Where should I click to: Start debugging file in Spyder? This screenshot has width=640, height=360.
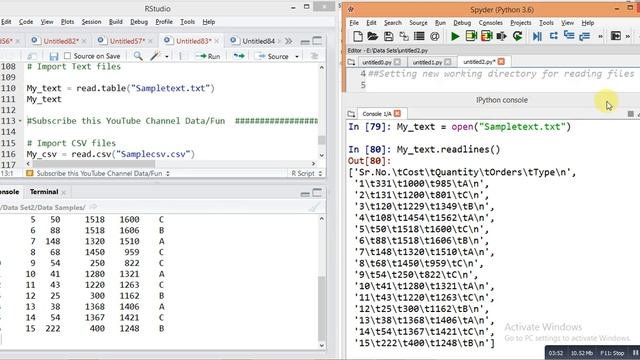pos(537,36)
